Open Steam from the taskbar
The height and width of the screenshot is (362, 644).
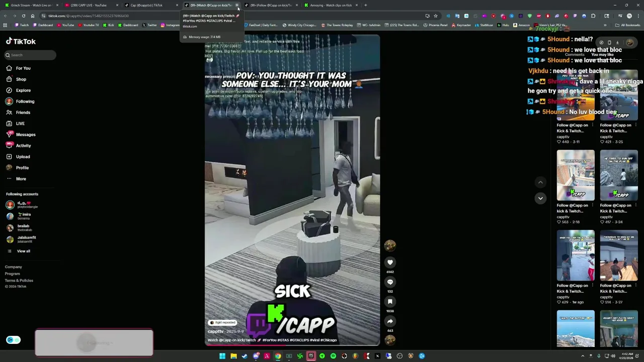click(x=245, y=356)
